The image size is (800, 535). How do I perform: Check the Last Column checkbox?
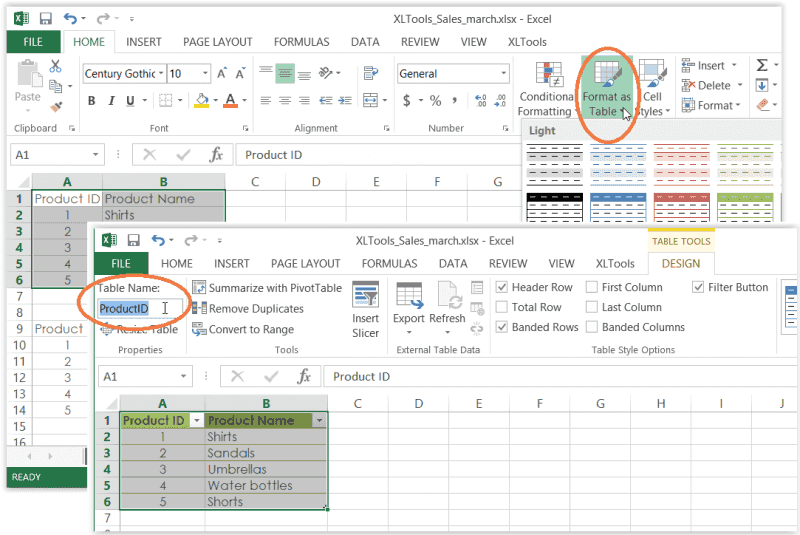[x=592, y=307]
